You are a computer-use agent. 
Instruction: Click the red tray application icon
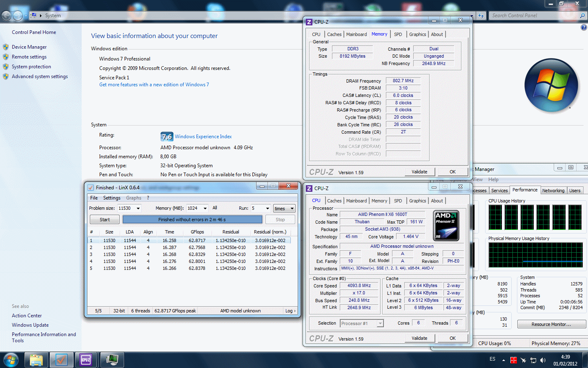point(514,360)
